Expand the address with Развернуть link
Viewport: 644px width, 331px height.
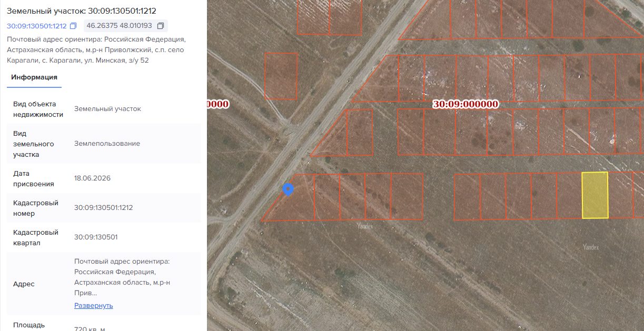[x=94, y=306]
